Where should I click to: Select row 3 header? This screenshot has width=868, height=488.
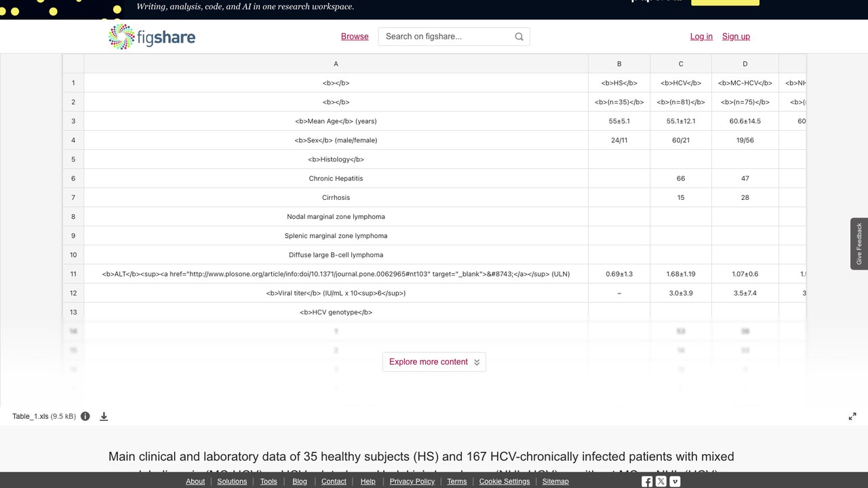coord(73,121)
